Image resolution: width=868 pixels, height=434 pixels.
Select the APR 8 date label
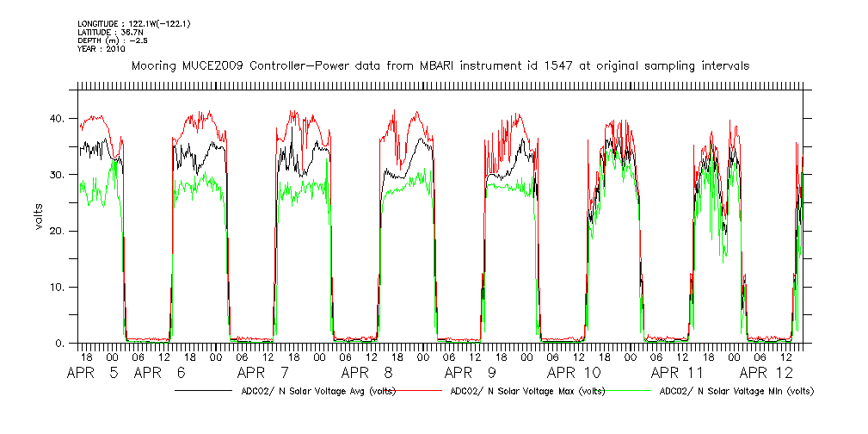372,374
